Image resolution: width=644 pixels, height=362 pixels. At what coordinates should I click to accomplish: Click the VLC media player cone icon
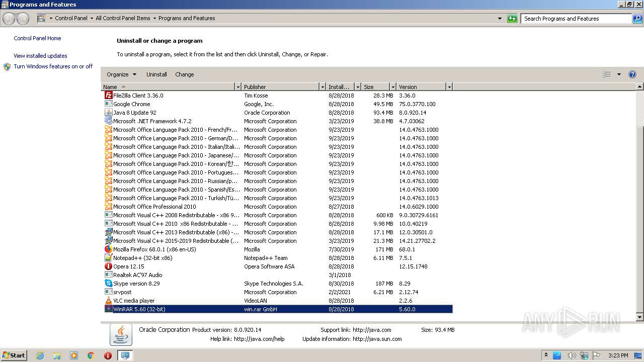pos(108,300)
